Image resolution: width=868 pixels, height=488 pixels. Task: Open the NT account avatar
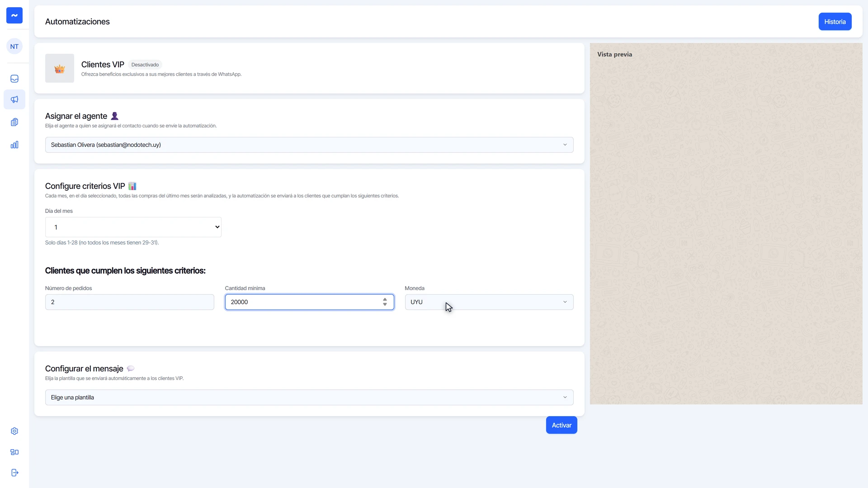[x=14, y=47]
